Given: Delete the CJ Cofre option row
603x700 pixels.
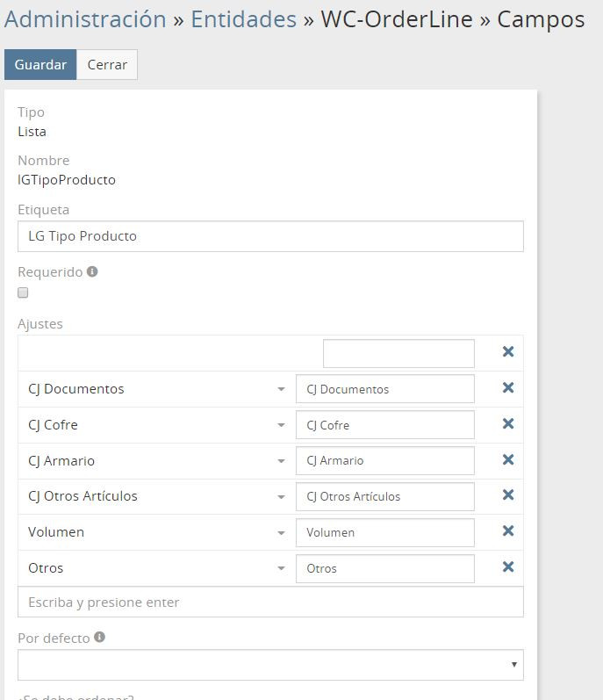Looking at the screenshot, I should [507, 424].
